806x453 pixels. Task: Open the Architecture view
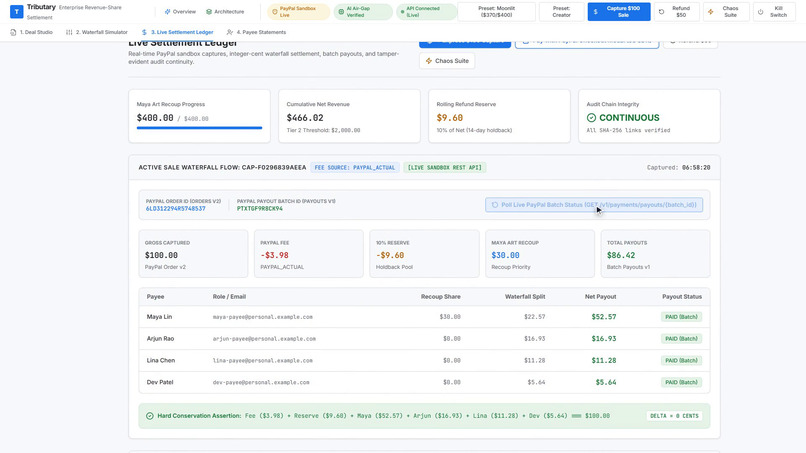[x=225, y=11]
